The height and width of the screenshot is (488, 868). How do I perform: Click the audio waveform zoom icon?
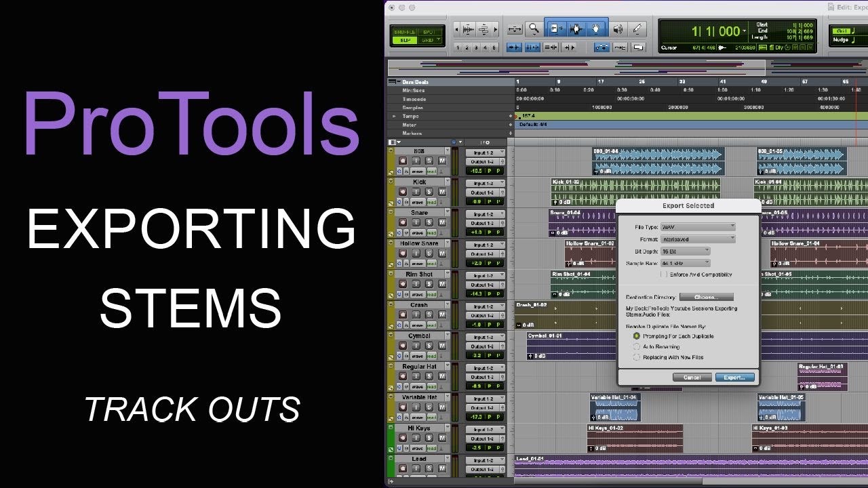point(468,29)
